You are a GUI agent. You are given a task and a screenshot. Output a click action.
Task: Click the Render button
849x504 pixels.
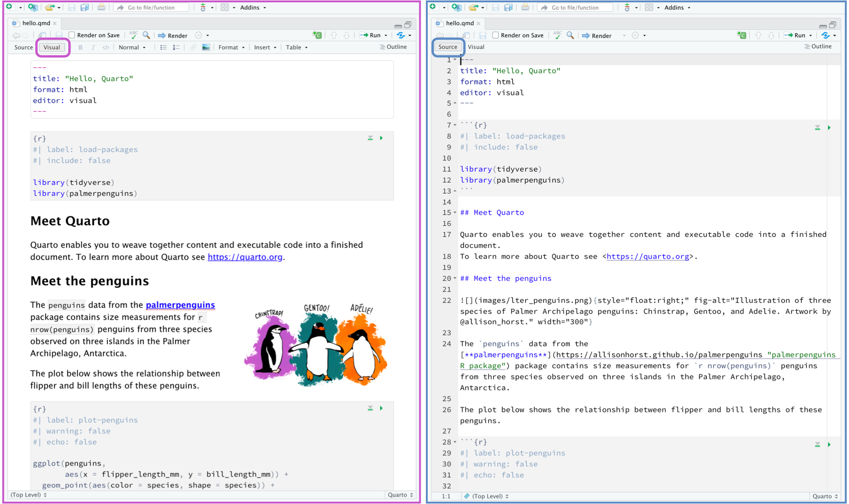(x=173, y=35)
